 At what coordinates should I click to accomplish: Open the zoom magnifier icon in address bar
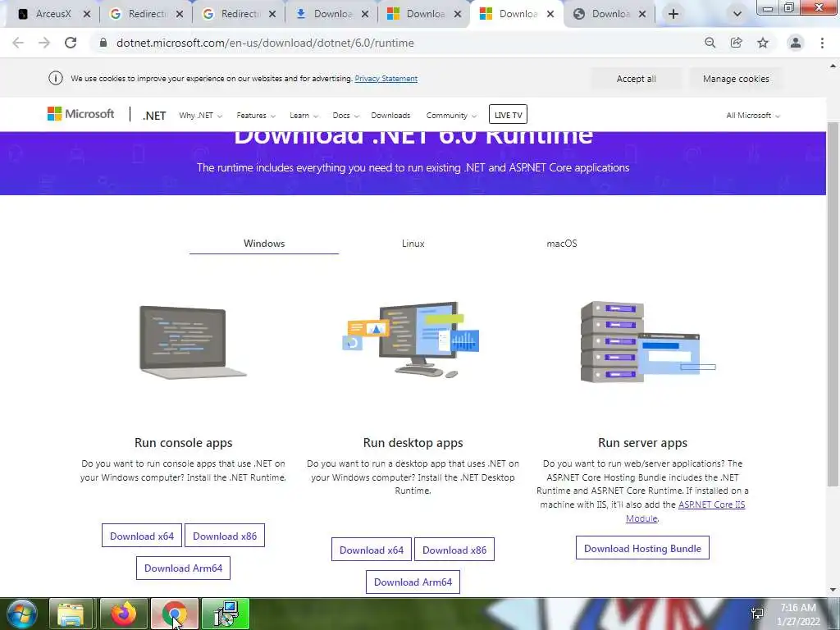click(x=710, y=43)
